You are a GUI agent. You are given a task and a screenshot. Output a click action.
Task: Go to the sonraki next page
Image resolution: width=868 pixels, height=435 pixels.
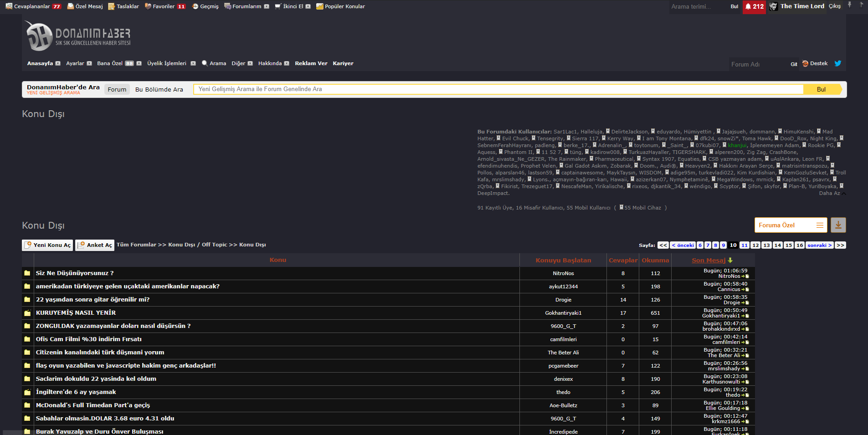820,245
